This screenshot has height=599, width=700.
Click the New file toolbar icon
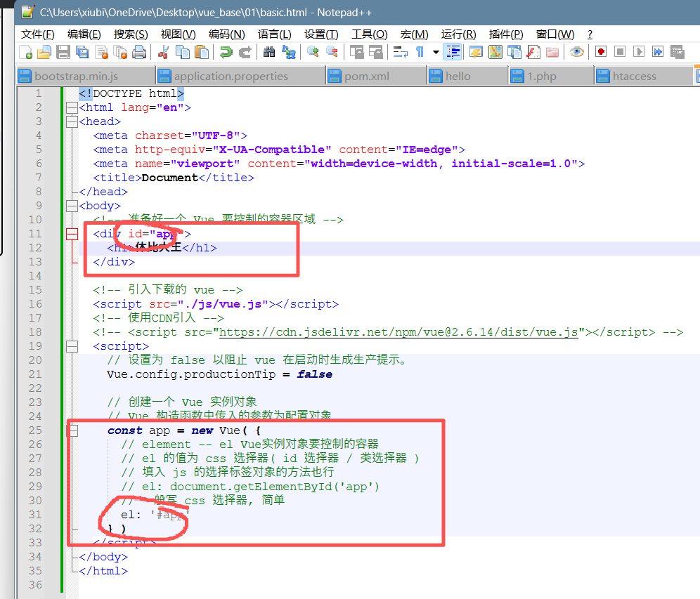pos(25,52)
